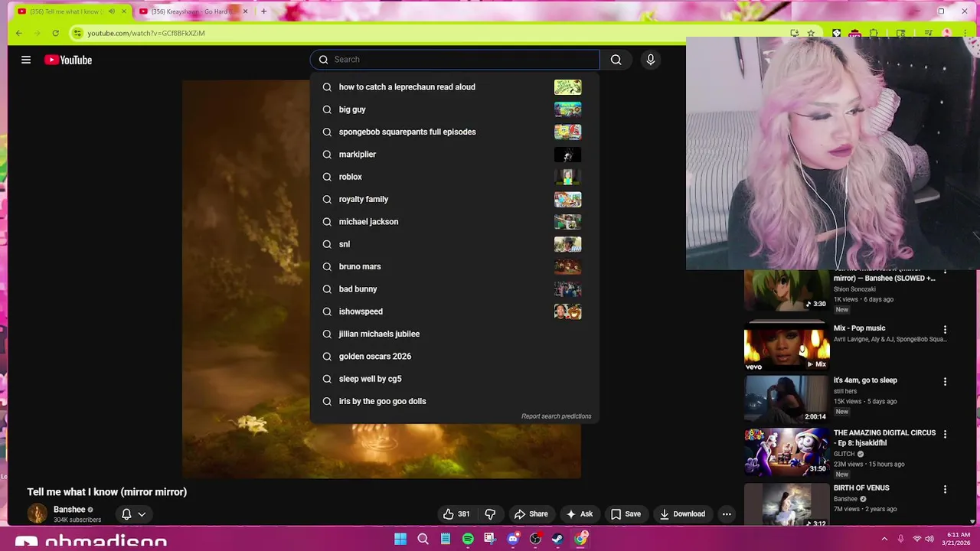980x551 pixels.
Task: Choose the 'bad bunny' suggestion
Action: click(455, 289)
